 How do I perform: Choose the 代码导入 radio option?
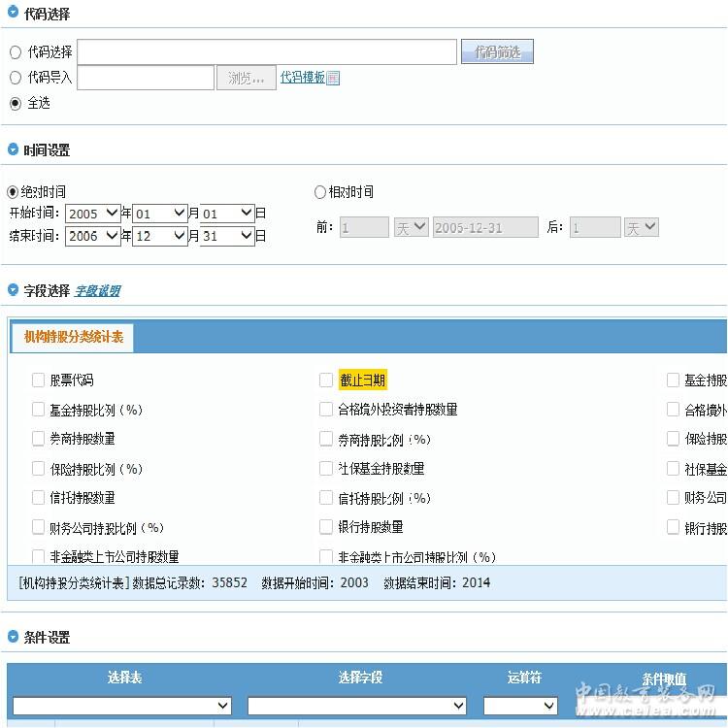click(15, 78)
